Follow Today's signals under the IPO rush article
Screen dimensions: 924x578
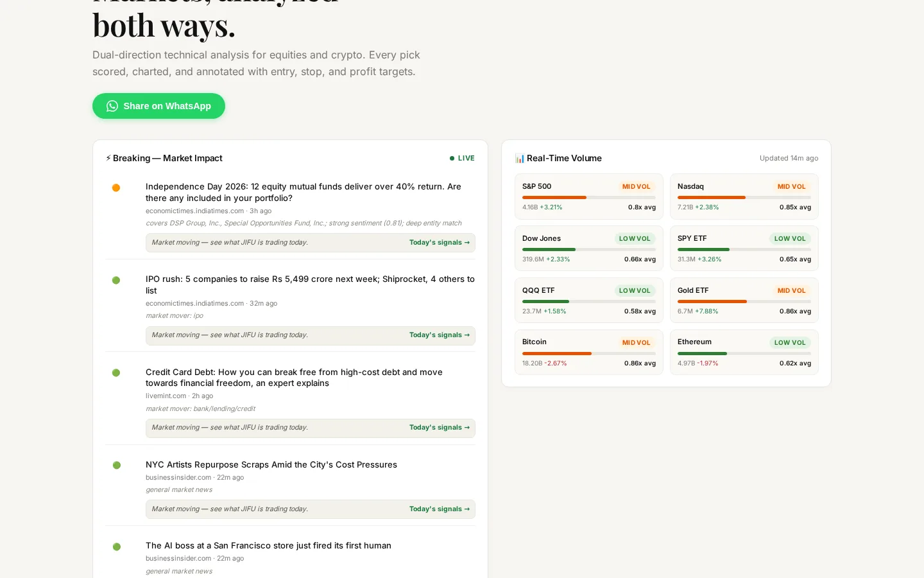(x=440, y=335)
